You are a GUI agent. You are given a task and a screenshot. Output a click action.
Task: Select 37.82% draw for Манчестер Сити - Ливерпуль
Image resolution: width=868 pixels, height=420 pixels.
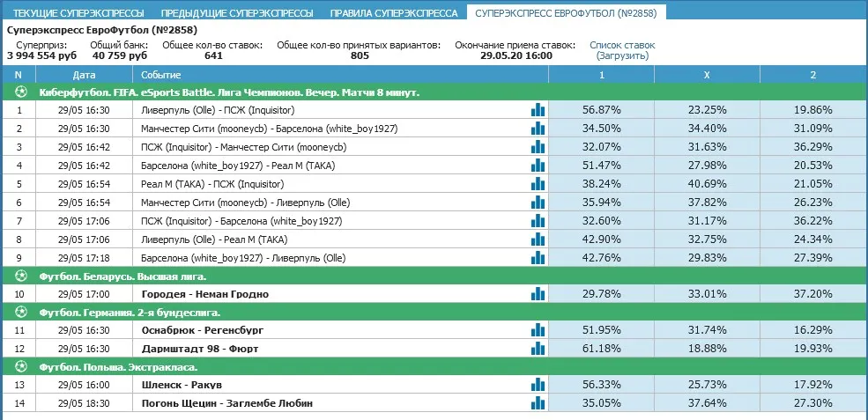click(x=707, y=202)
